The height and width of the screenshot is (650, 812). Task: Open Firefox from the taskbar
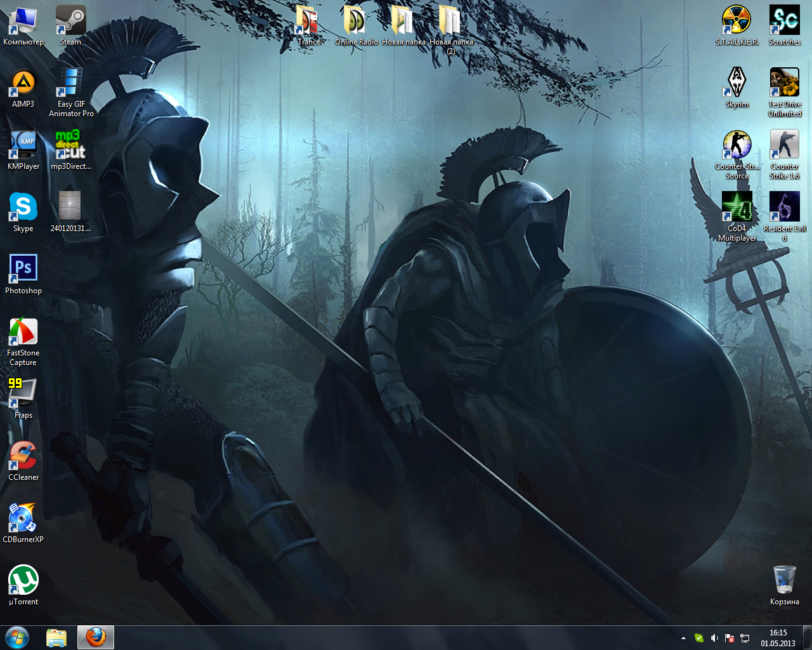pyautogui.click(x=96, y=637)
